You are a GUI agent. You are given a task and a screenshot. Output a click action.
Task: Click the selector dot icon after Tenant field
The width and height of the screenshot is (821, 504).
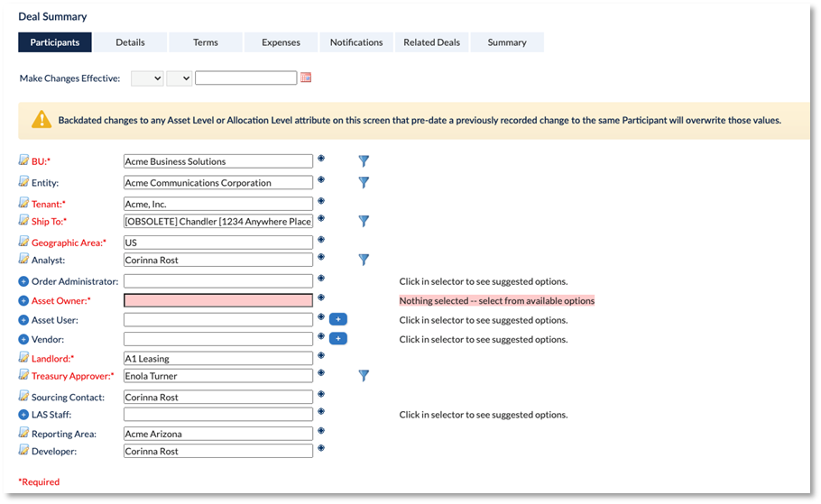click(x=321, y=201)
